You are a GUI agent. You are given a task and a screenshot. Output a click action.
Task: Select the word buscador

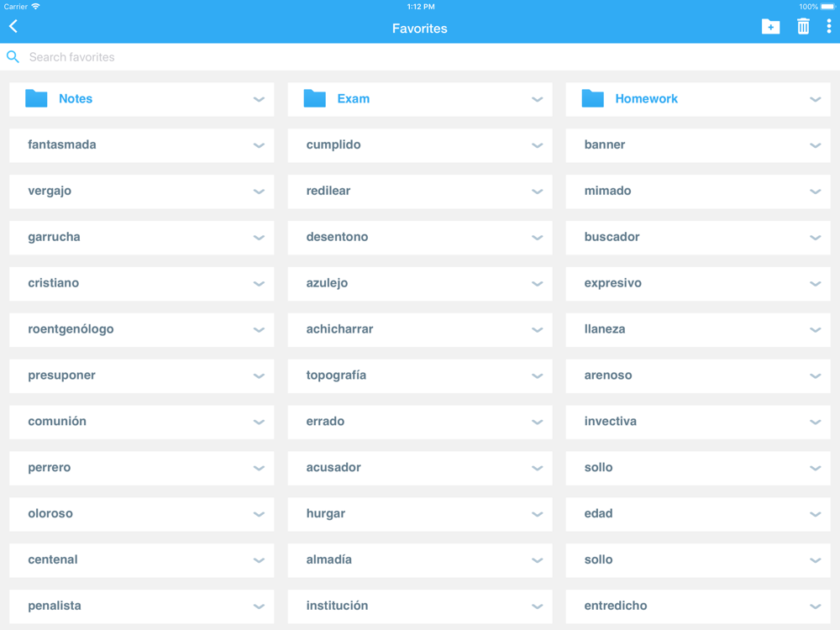(x=612, y=237)
